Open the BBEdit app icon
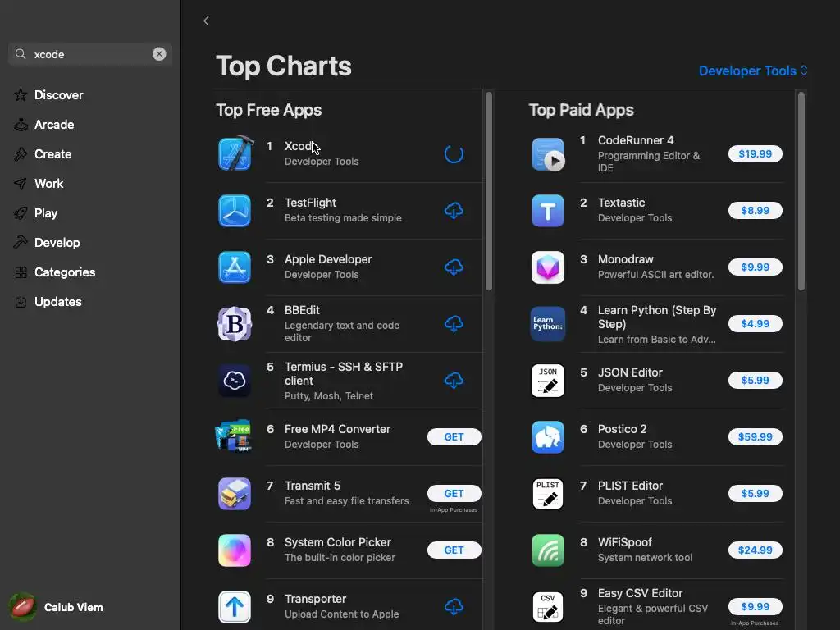This screenshot has height=630, width=840. pyautogui.click(x=235, y=324)
